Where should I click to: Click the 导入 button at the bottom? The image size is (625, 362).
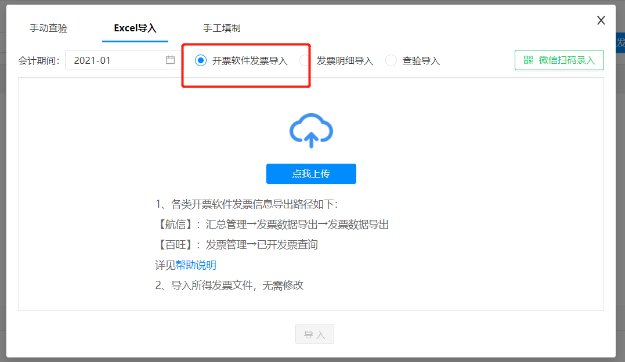314,334
